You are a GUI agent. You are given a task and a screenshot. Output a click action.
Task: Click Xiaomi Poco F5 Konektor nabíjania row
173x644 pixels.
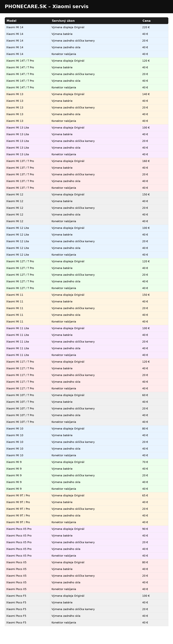point(86,623)
